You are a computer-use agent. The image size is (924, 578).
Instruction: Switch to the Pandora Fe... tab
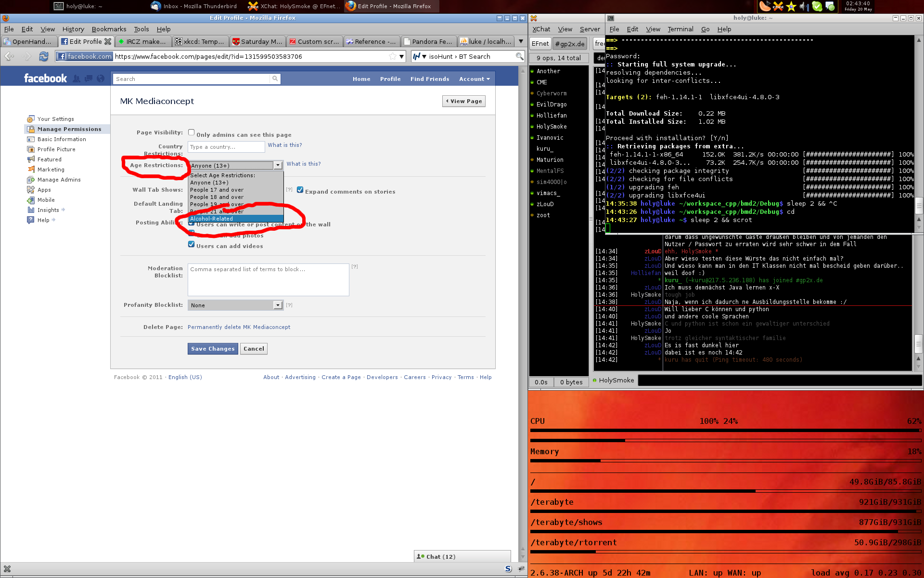pos(428,41)
